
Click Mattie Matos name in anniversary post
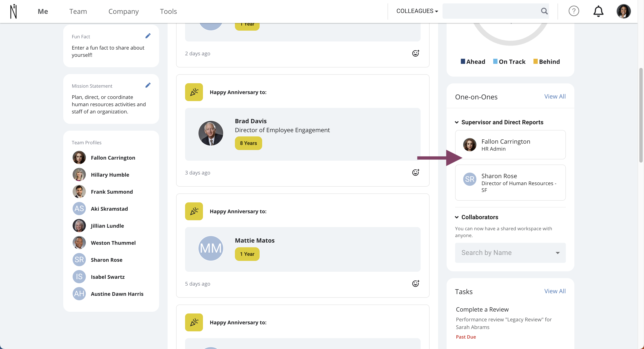click(x=254, y=240)
